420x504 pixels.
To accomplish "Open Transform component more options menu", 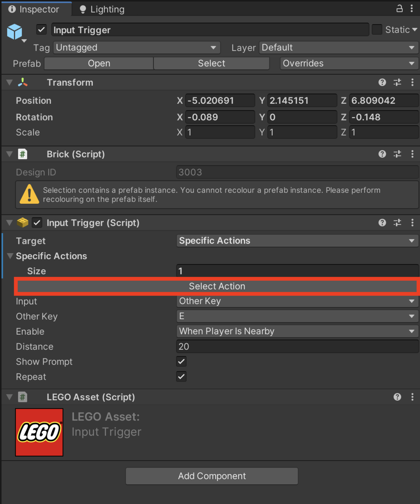I will (x=412, y=82).
